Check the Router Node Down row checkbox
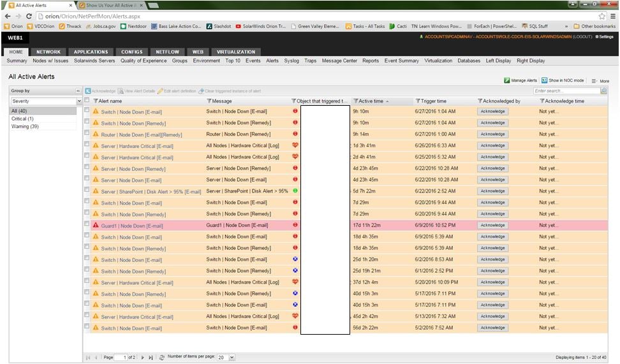620x364 pixels. click(87, 133)
